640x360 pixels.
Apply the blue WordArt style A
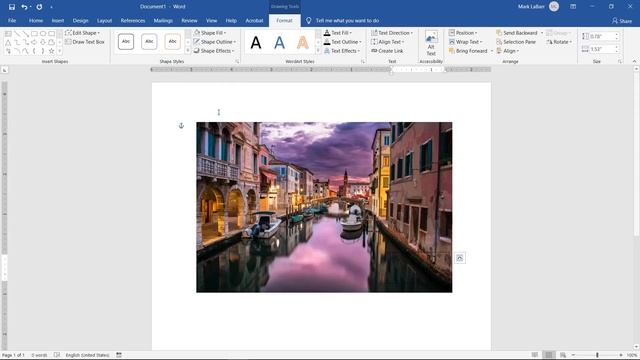(x=279, y=42)
